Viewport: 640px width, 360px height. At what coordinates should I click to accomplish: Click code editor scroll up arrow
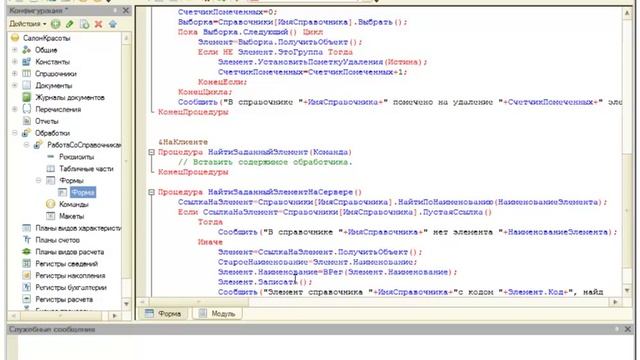coord(627,13)
